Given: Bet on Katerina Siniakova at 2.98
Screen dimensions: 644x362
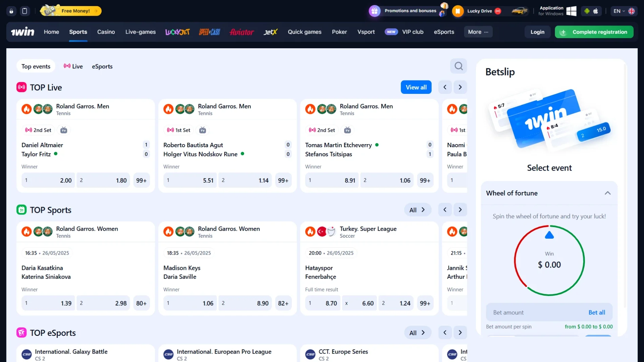Looking at the screenshot, I should [x=103, y=303].
